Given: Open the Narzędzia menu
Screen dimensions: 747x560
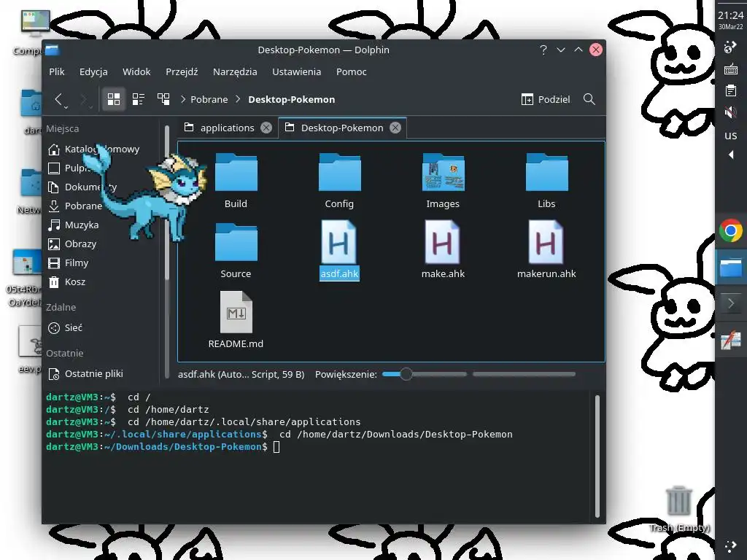Looking at the screenshot, I should click(x=235, y=71).
